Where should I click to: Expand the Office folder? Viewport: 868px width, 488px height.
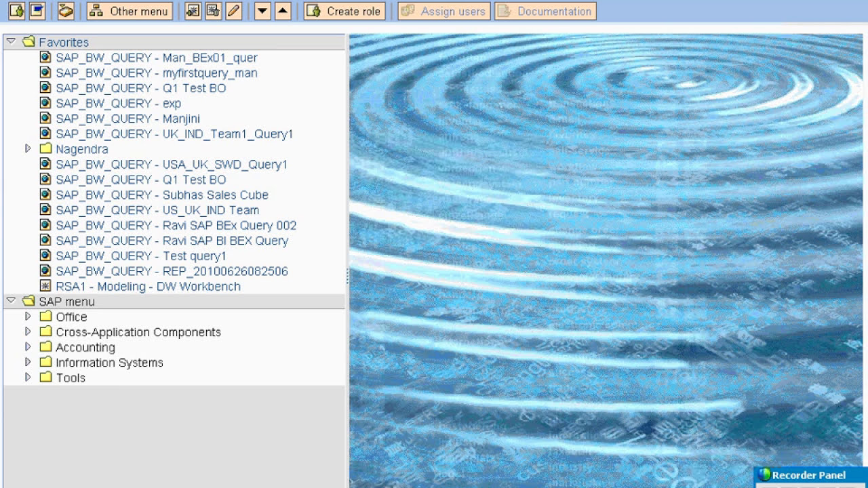click(28, 317)
